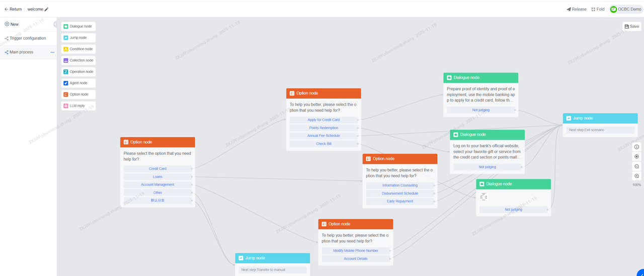Click the Release button
Screen dimensions: 644x276
pyautogui.click(x=576, y=9)
